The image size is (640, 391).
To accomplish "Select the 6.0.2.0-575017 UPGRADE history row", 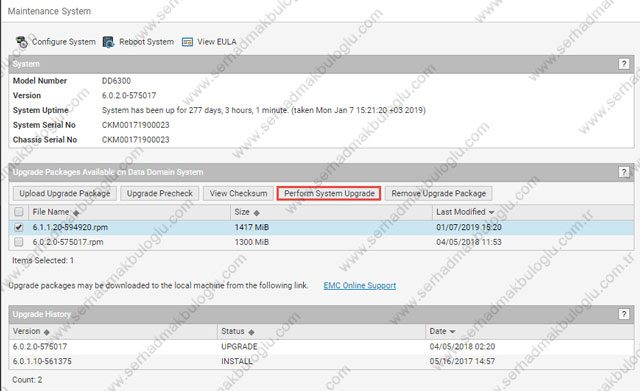I will point(321,347).
